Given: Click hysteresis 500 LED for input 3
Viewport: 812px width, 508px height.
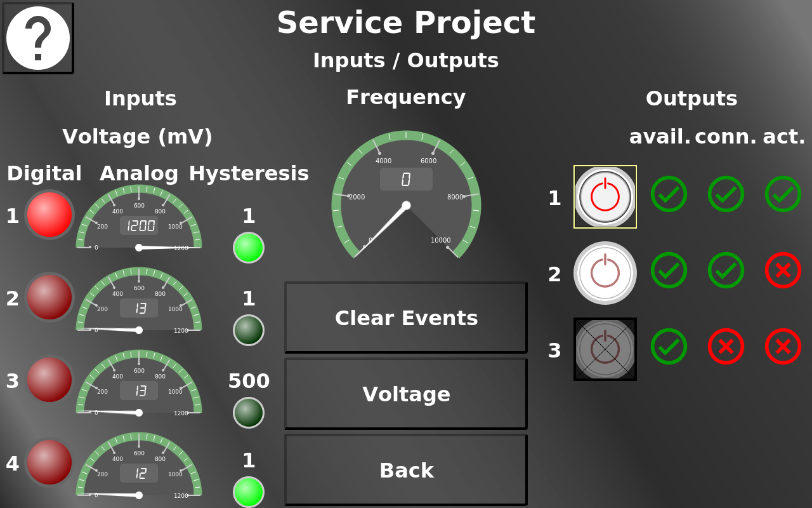Looking at the screenshot, I should [249, 413].
